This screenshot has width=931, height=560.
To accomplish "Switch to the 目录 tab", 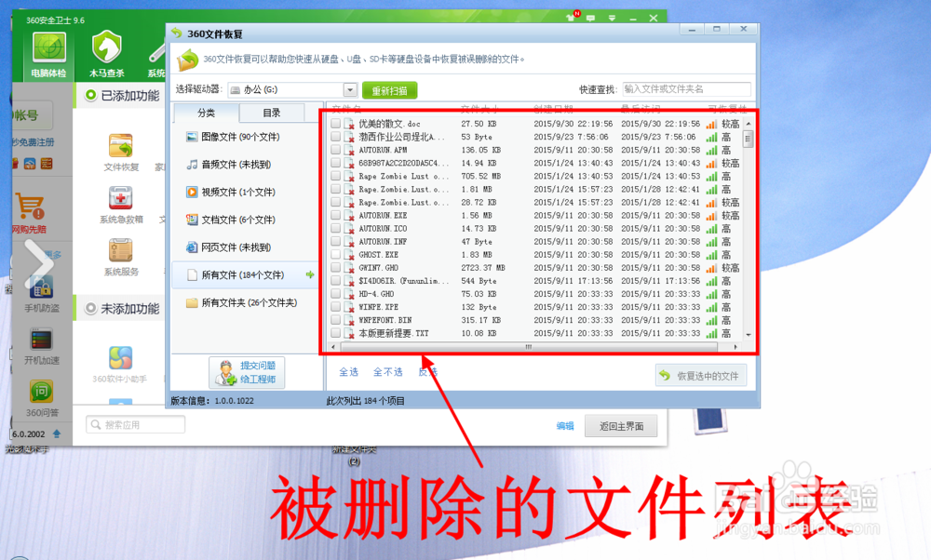I will tap(272, 113).
